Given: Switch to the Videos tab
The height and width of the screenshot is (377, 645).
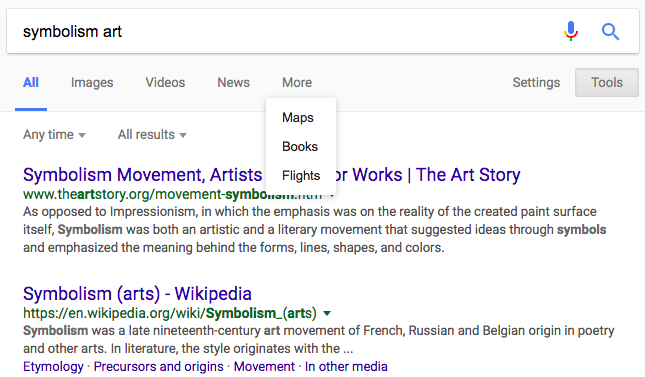Looking at the screenshot, I should tap(165, 83).
